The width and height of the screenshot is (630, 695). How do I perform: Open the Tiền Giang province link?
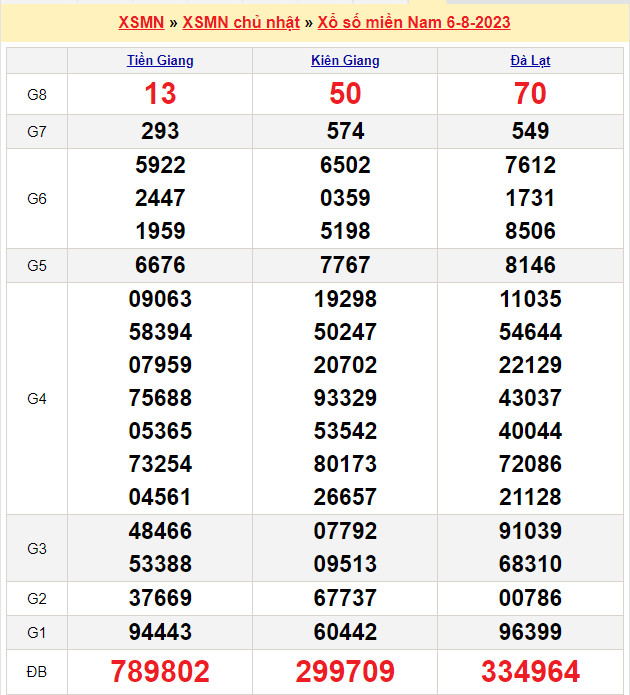pyautogui.click(x=160, y=60)
